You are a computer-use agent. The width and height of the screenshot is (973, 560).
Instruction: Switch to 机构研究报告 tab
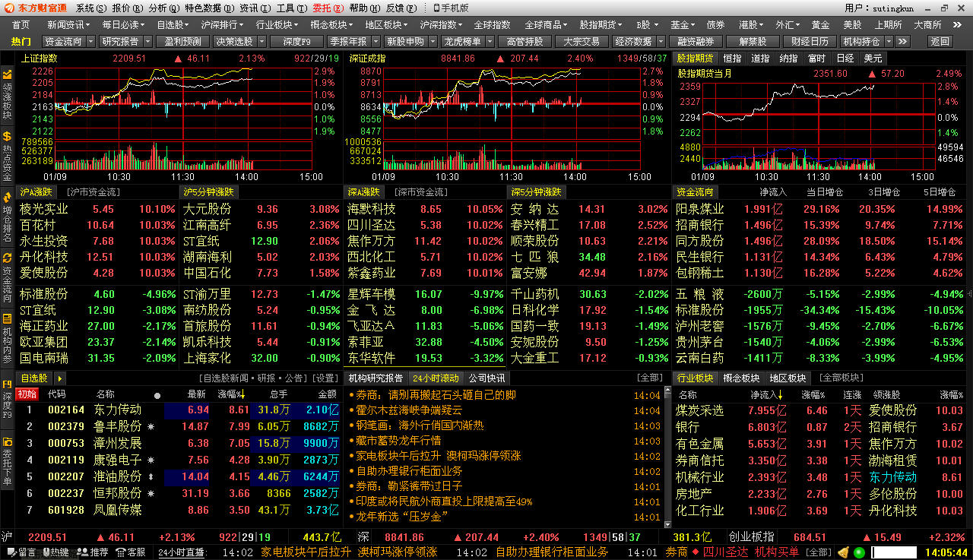pyautogui.click(x=376, y=378)
